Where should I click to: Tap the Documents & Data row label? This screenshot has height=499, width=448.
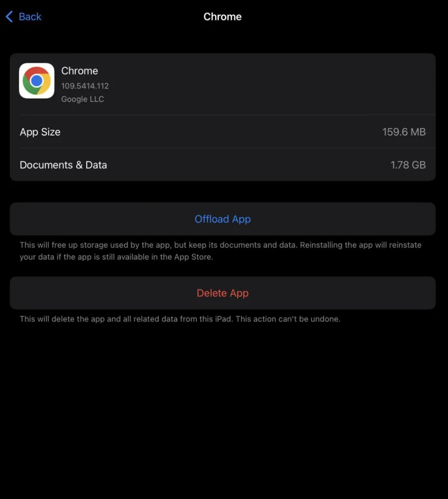pos(63,165)
